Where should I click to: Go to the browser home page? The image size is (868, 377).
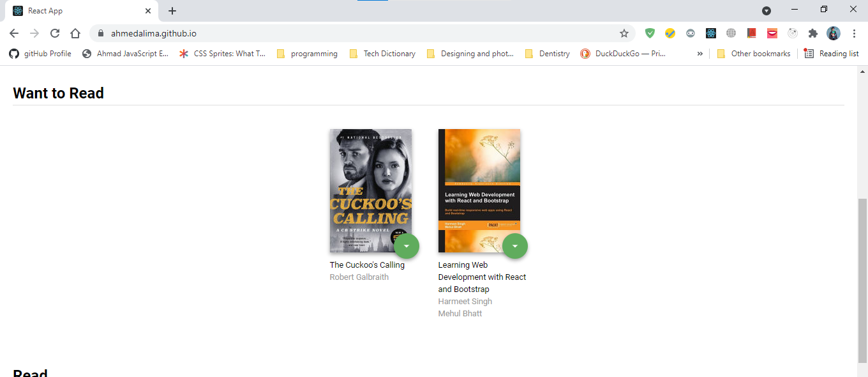click(75, 33)
